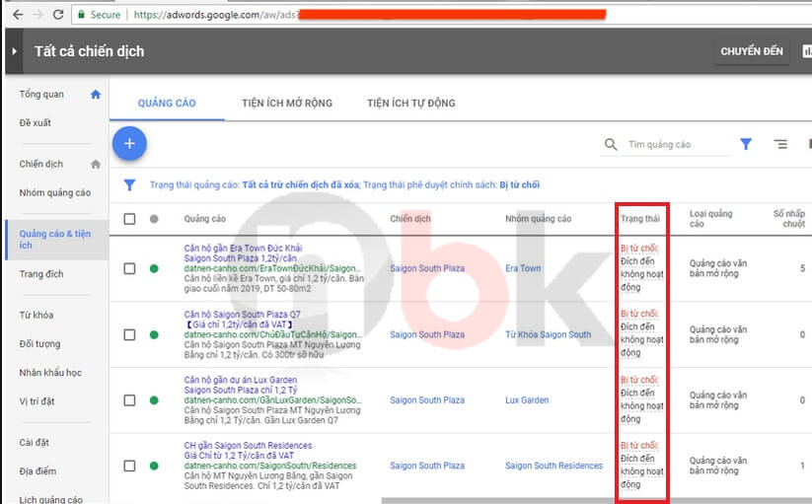Check the Căn hộ Saigon South Plaza Q7 row

click(129, 334)
